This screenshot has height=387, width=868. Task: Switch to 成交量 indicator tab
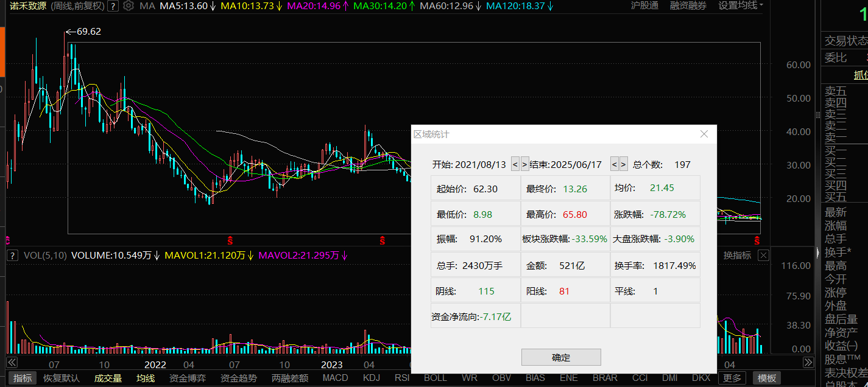pos(108,378)
